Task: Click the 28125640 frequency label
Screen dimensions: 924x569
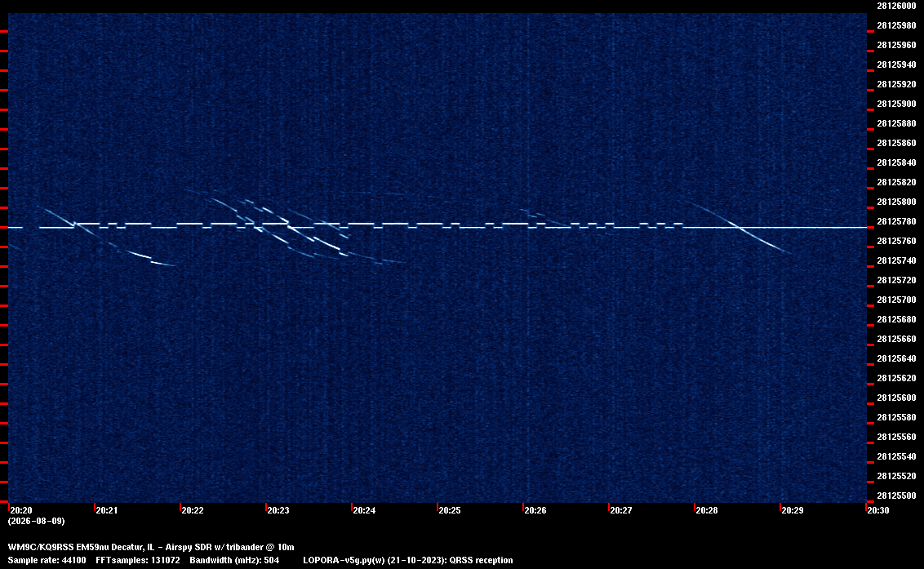Action: [896, 358]
